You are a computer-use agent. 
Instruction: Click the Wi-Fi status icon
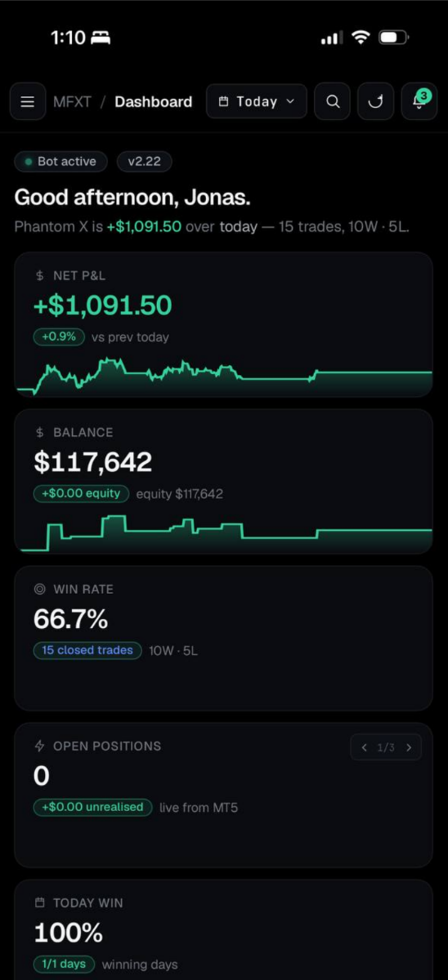click(360, 38)
